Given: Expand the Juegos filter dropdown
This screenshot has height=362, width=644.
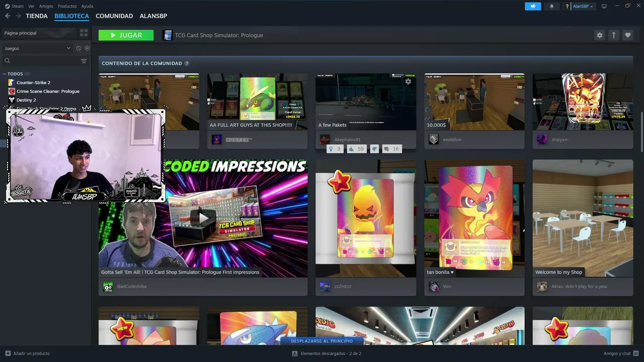Looking at the screenshot, I should point(37,48).
